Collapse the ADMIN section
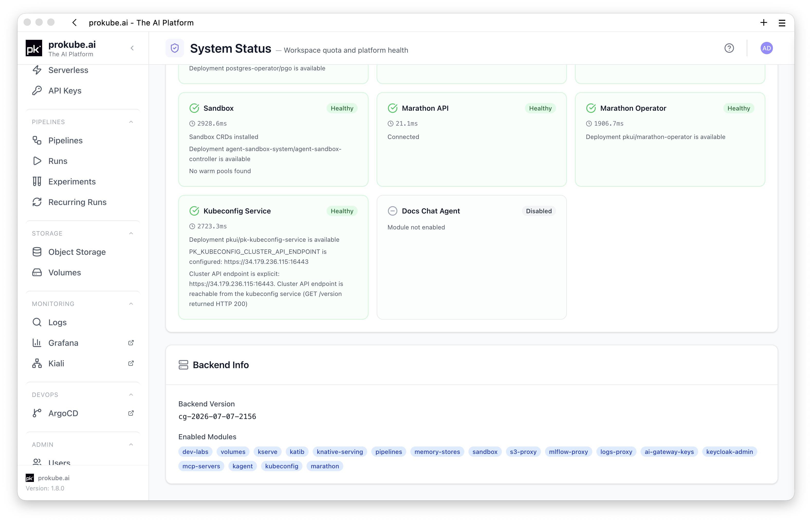Image resolution: width=812 pixels, height=522 pixels. [x=131, y=444]
